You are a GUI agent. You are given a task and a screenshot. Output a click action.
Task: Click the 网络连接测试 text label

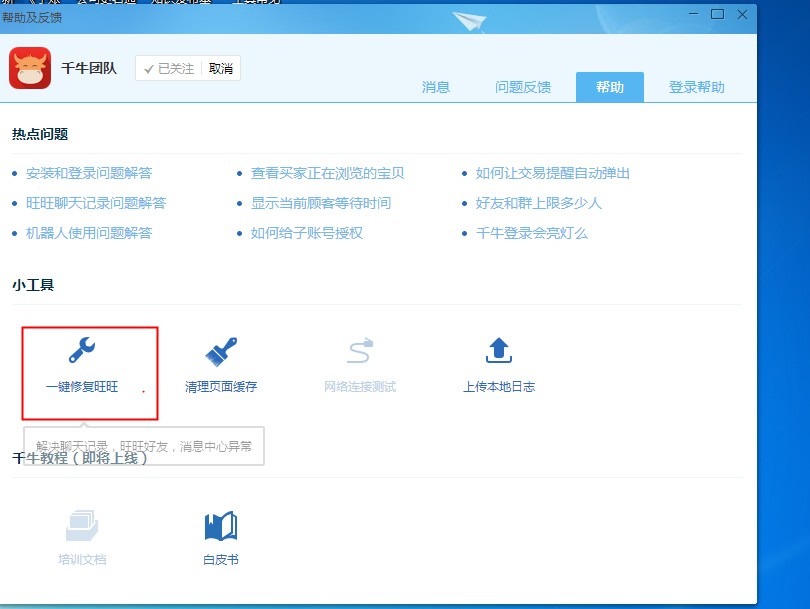click(x=360, y=386)
